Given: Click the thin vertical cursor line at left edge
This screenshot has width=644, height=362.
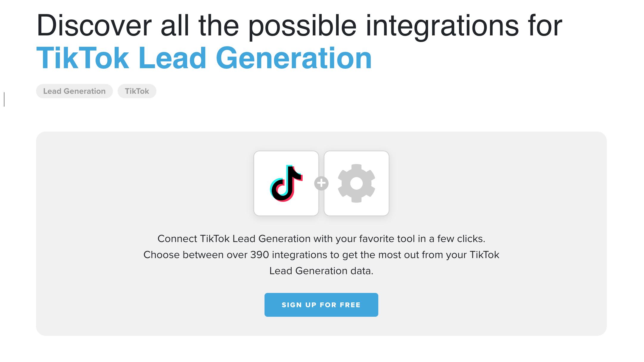Looking at the screenshot, I should coord(4,99).
